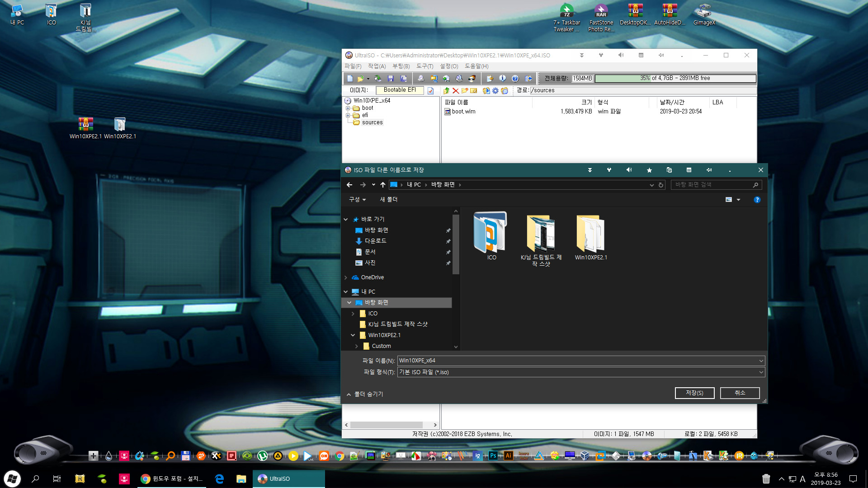The image size is (868, 488).
Task: Click the Save As icon in UltraISO toolbar
Action: (x=404, y=79)
